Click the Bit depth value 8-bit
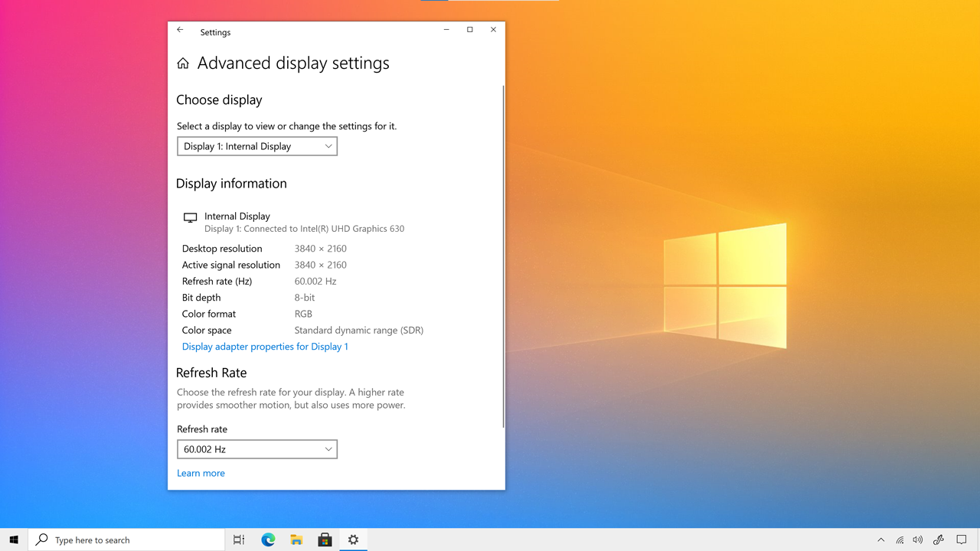Image resolution: width=980 pixels, height=551 pixels. (x=305, y=298)
